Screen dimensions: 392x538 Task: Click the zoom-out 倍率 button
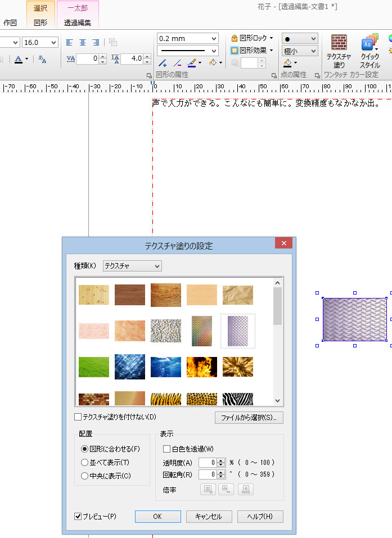coord(226,489)
